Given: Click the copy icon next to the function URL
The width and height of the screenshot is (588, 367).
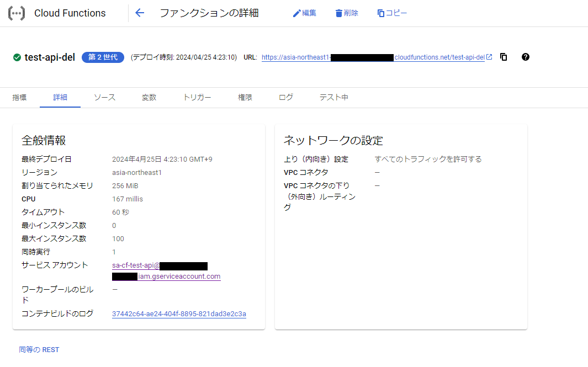Looking at the screenshot, I should pos(503,57).
